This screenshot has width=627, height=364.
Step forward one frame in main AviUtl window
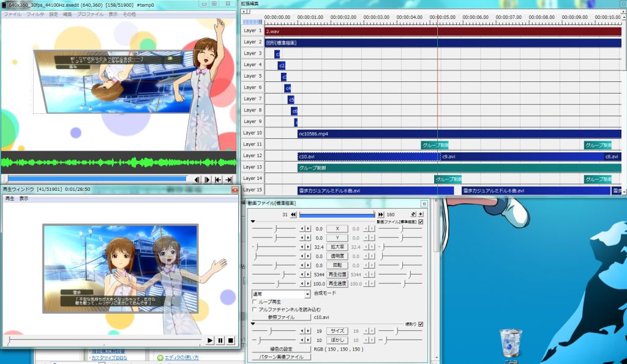coord(208,180)
